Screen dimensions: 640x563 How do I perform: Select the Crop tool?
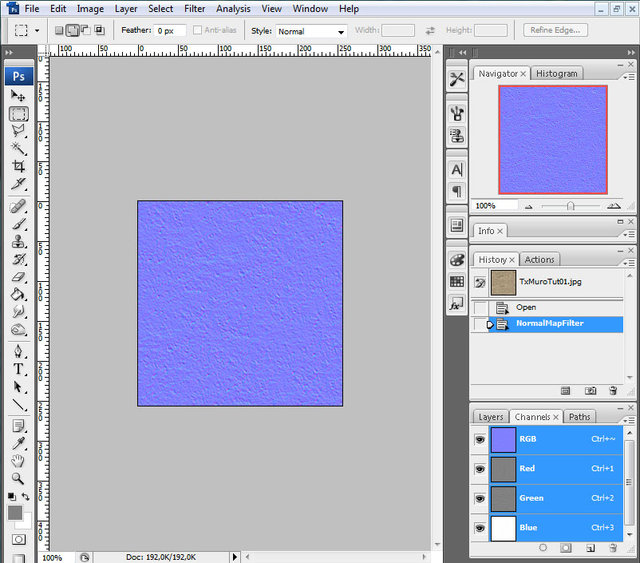point(18,166)
